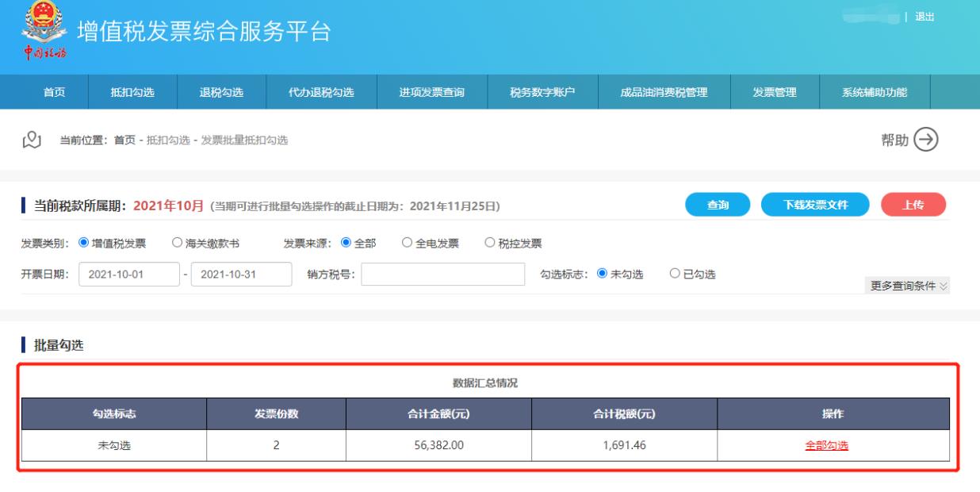Click the 全部勾选 link
The height and width of the screenshot is (492, 980).
(x=826, y=445)
